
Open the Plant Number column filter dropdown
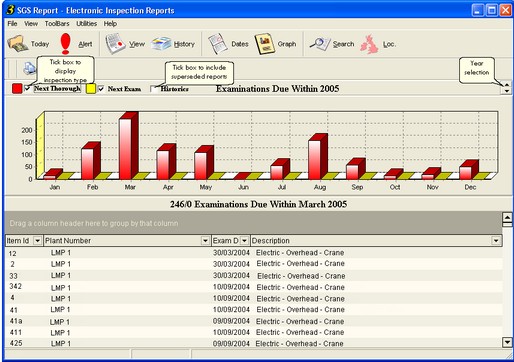coord(205,241)
